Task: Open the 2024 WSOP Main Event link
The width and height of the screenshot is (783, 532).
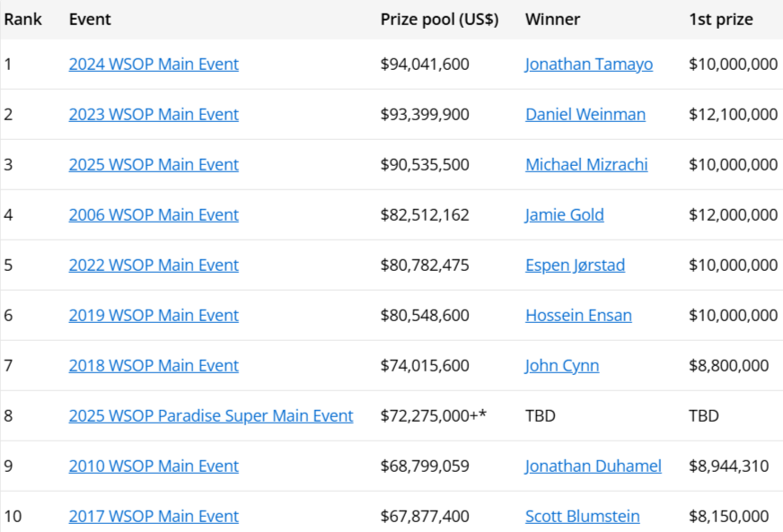Action: (154, 65)
